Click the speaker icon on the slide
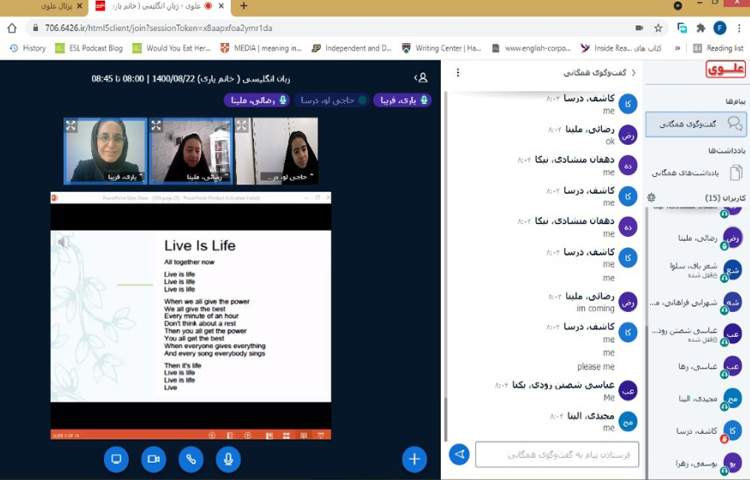 [64, 242]
